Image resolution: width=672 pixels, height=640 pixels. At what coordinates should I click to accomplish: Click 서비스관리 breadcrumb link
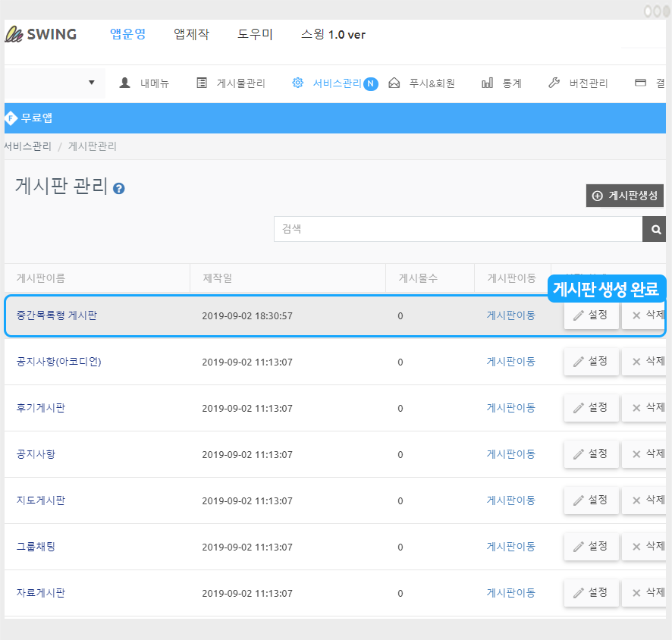28,146
